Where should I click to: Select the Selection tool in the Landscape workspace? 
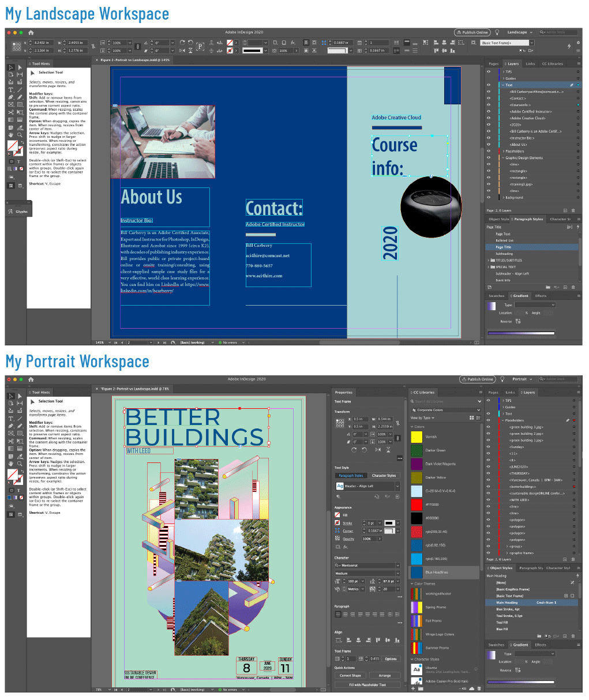coord(11,67)
